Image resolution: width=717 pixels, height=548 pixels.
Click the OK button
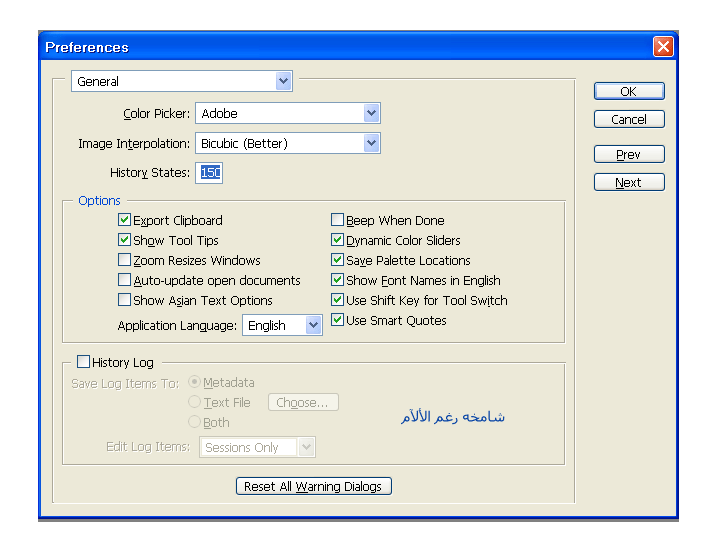point(628,91)
